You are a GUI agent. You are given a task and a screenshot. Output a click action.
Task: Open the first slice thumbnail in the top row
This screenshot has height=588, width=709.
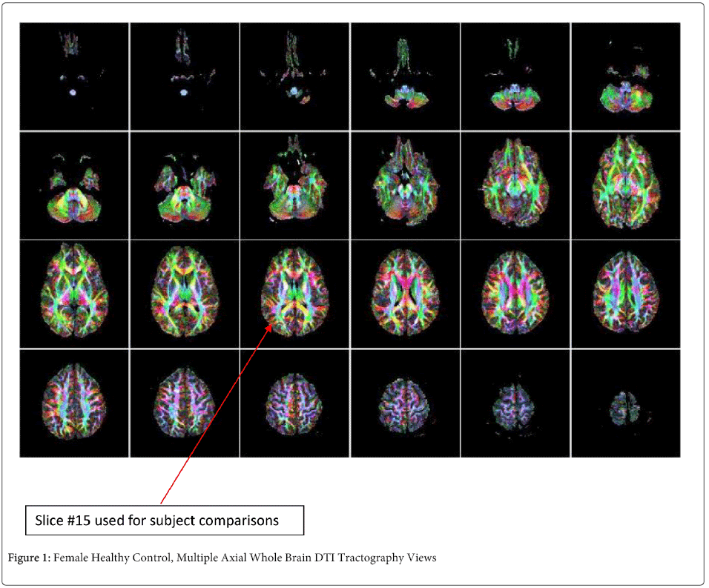click(73, 76)
